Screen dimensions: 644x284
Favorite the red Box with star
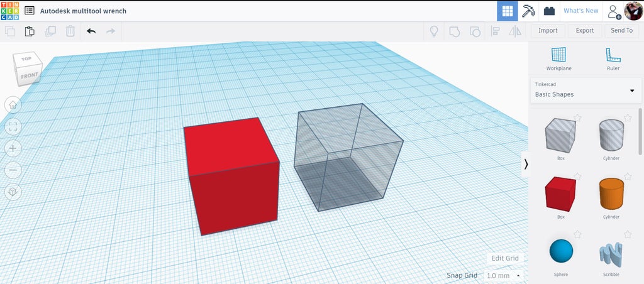click(577, 176)
